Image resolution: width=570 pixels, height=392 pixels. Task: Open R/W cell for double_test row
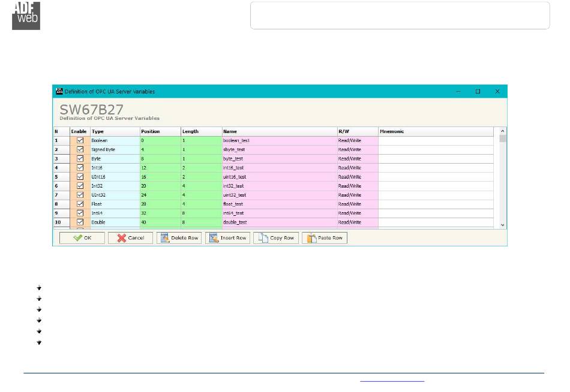357,222
